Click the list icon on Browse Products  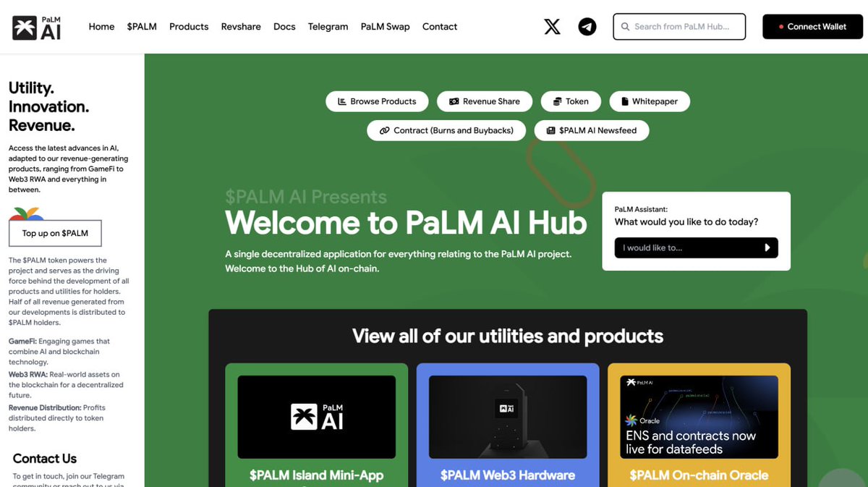[x=342, y=101]
